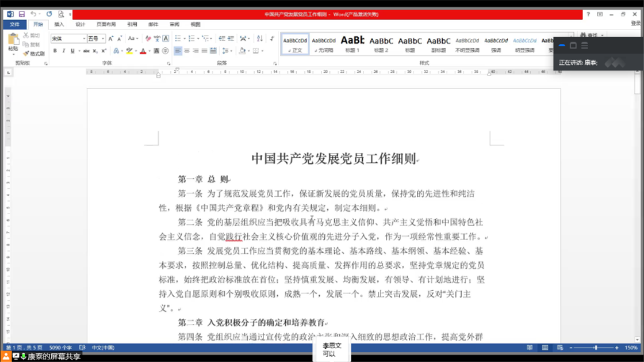644x362 pixels.
Task: Switch to the 插入 (Insert) tab
Action: [x=59, y=25]
